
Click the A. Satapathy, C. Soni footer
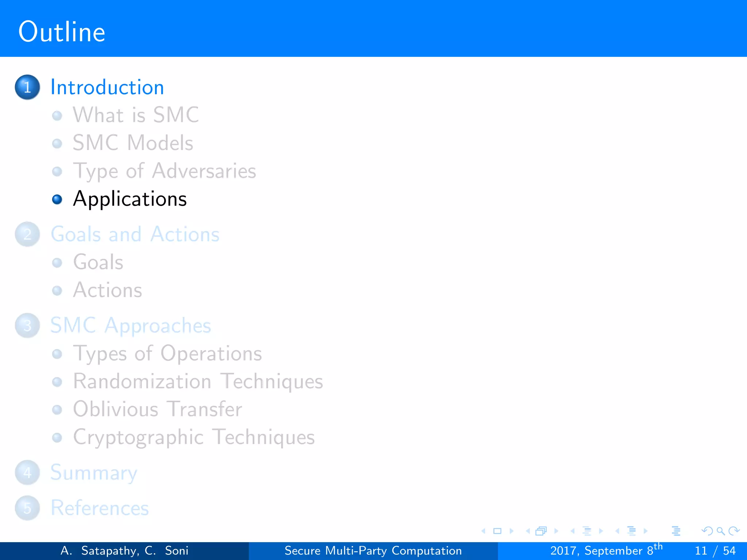[x=124, y=551]
